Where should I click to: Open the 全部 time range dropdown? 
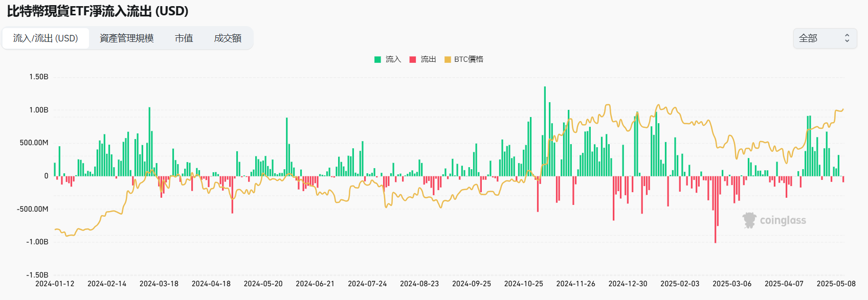coord(825,38)
